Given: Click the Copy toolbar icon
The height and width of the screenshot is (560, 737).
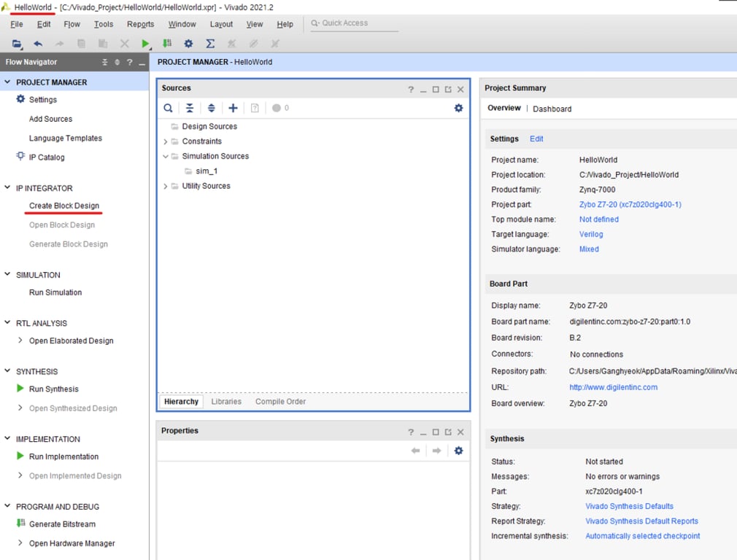Looking at the screenshot, I should (81, 44).
